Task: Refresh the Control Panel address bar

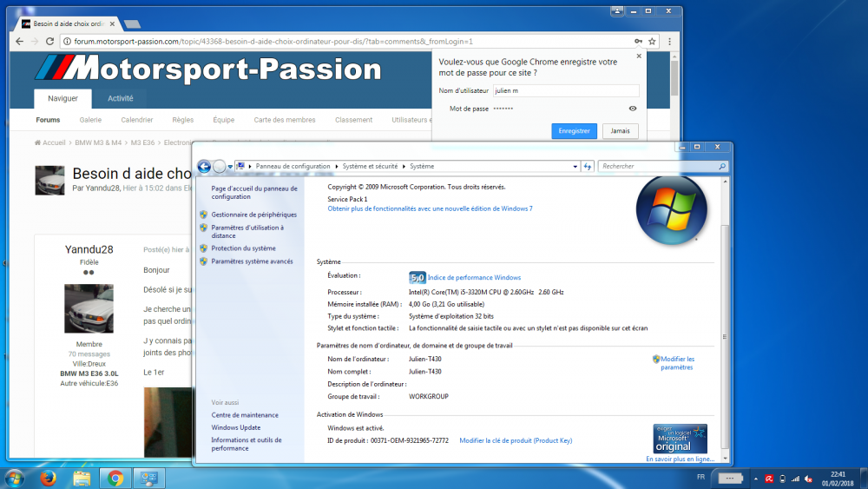Action: 588,166
